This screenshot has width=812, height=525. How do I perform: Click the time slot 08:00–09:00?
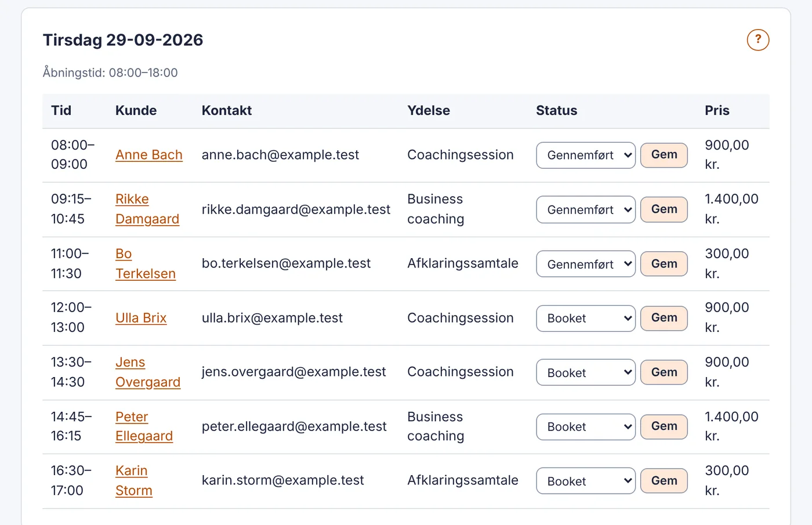tap(73, 155)
